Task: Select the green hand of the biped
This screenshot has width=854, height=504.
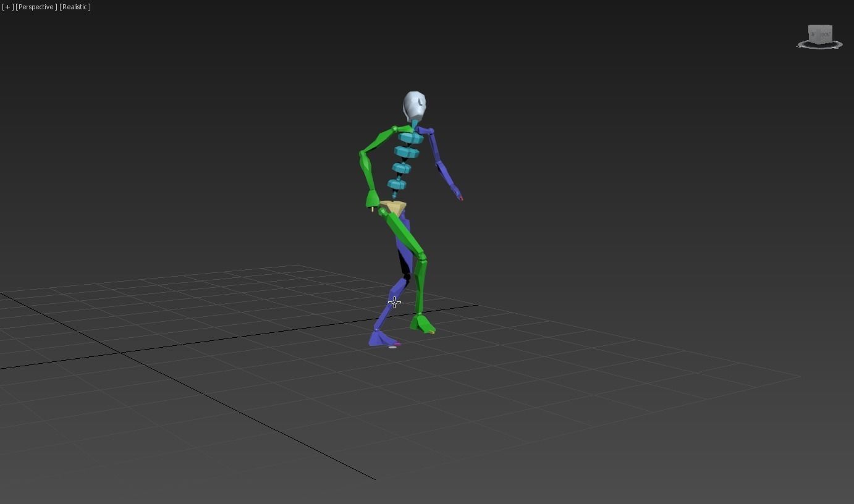Action: (x=372, y=199)
